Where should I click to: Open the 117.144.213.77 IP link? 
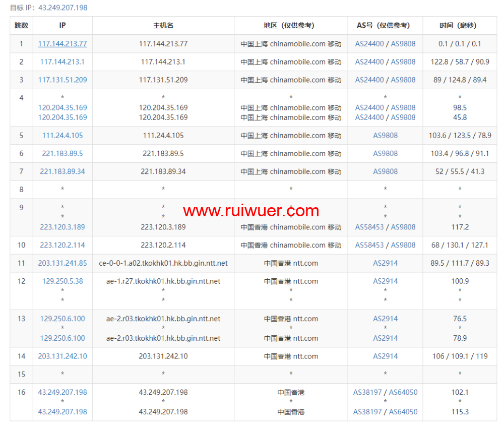[62, 44]
